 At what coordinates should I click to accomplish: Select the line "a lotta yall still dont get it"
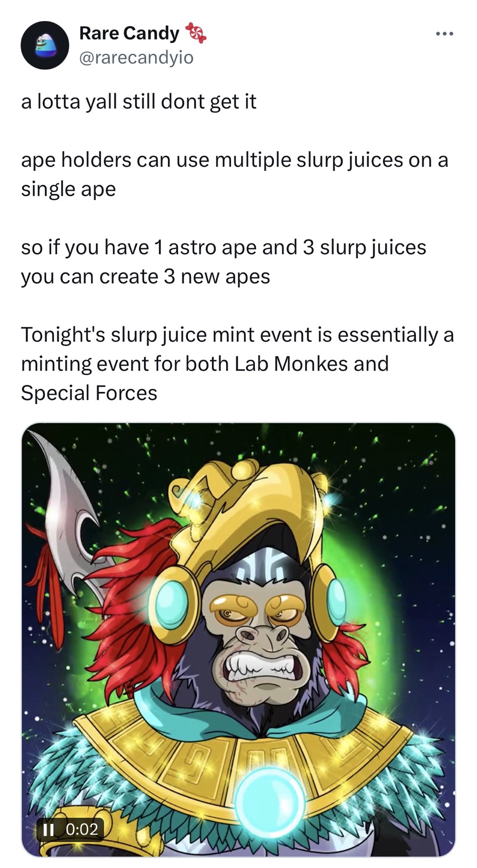click(x=138, y=102)
